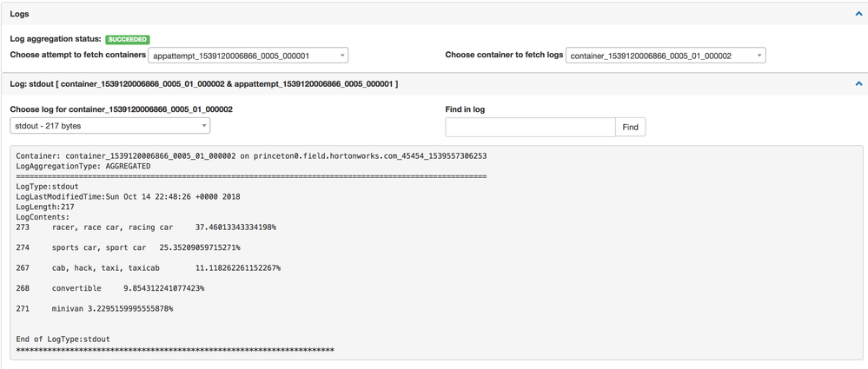Click the Container name line in log

tap(251, 156)
